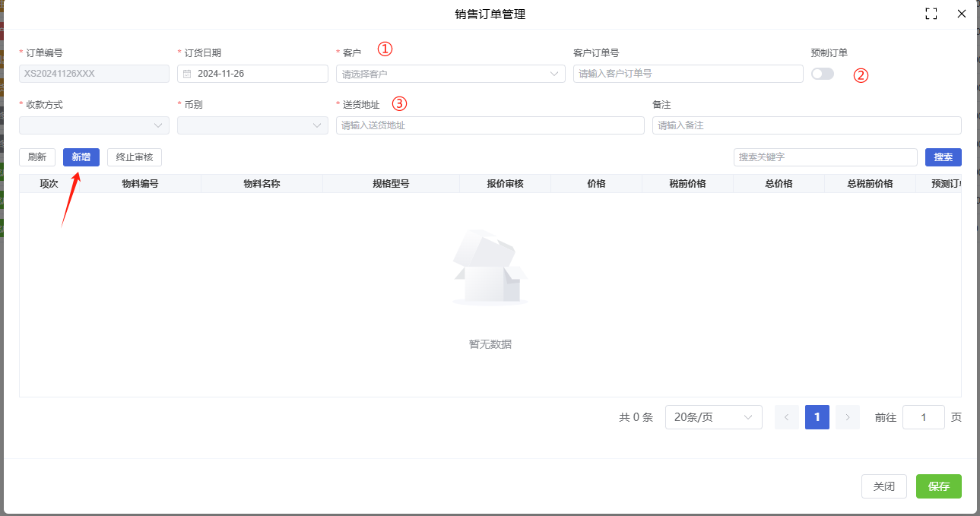Focus the 送货地址 input
The image size is (980, 516).
coord(490,125)
